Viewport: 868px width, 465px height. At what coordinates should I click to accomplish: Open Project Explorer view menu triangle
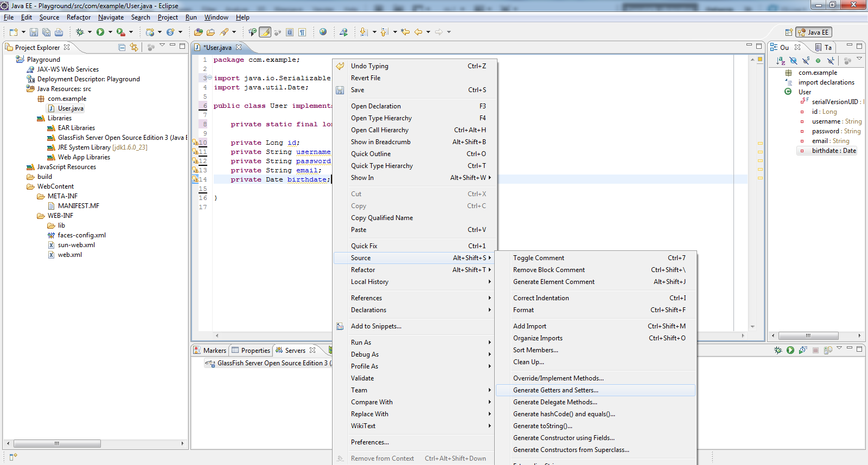point(162,45)
